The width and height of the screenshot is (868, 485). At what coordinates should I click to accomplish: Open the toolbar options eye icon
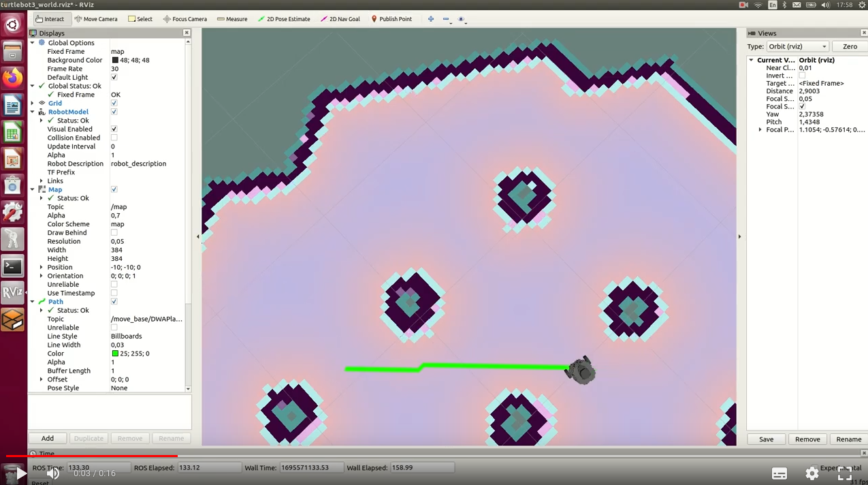coord(462,19)
